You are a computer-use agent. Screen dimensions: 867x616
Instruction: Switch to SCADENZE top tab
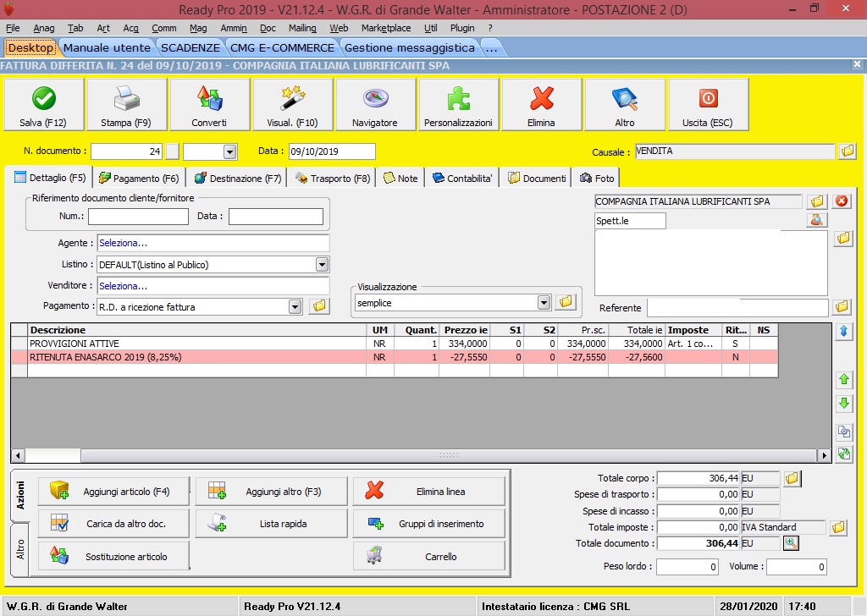(x=191, y=47)
